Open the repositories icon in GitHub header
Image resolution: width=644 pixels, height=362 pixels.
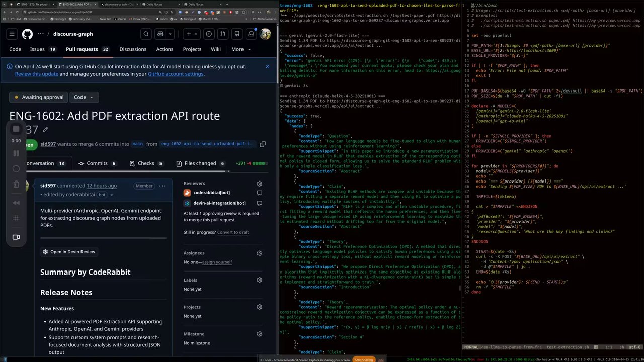pyautogui.click(x=237, y=34)
